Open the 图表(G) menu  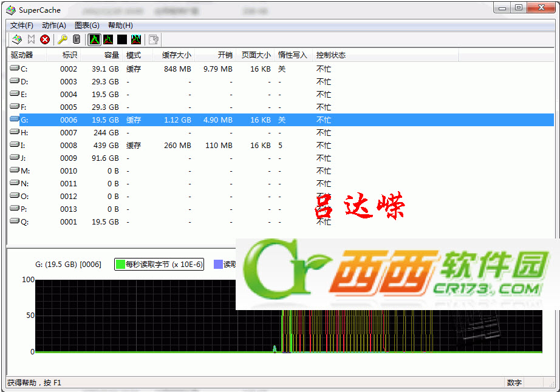pyautogui.click(x=87, y=25)
